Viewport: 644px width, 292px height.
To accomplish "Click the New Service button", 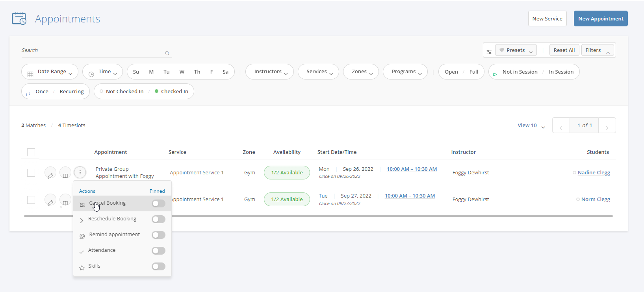I will [x=547, y=18].
